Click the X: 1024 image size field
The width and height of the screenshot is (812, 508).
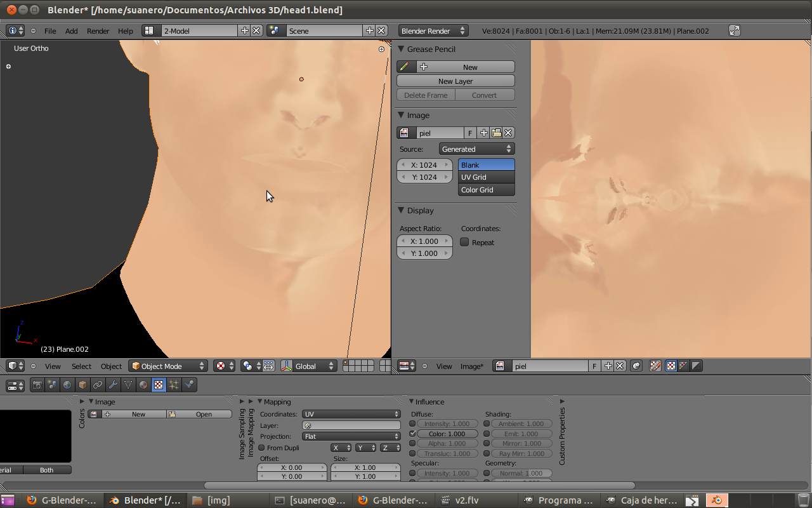424,165
